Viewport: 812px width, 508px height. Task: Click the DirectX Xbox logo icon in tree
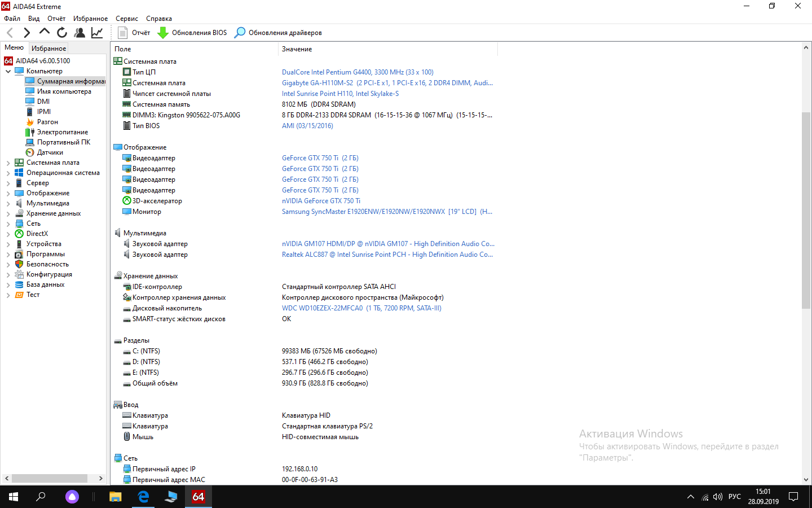(19, 234)
